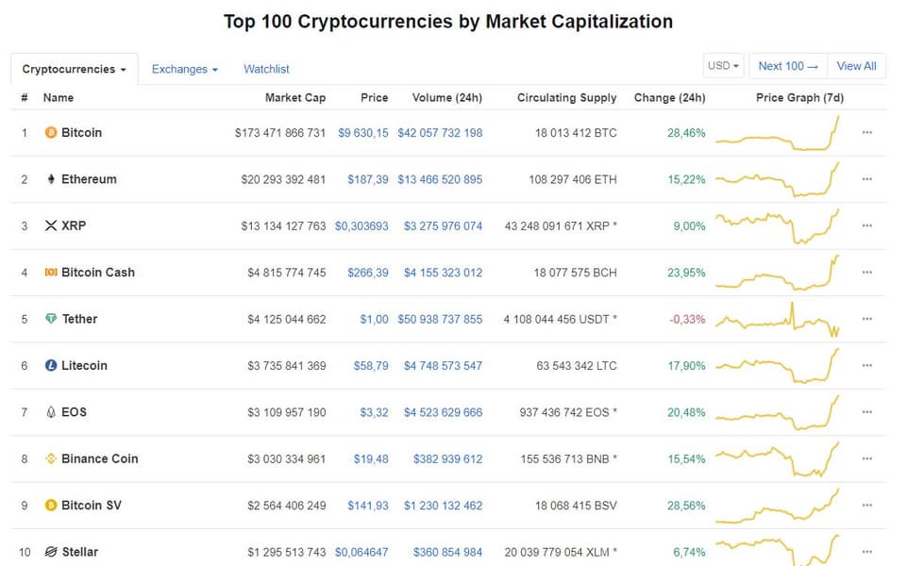The image size is (924, 566).
Task: Click the Litecoin logo icon
Action: pyautogui.click(x=51, y=366)
